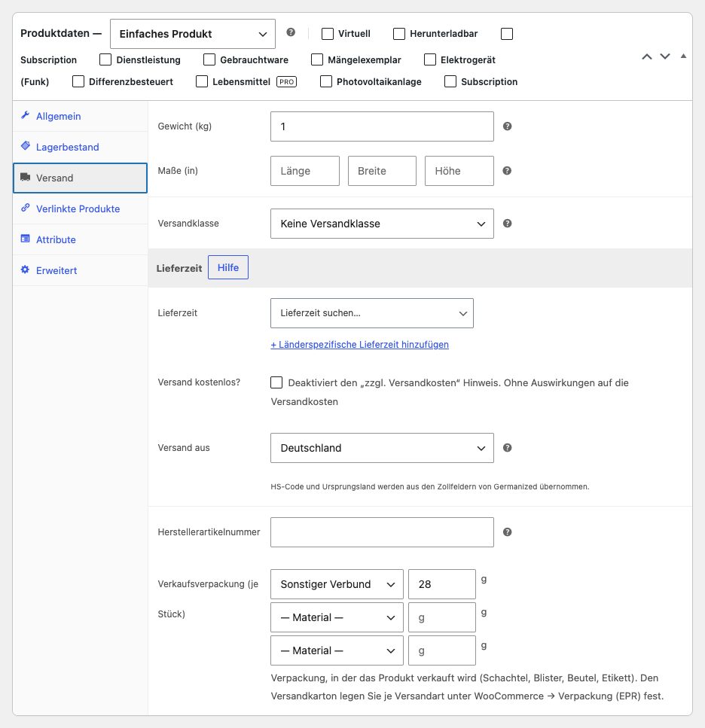The width and height of the screenshot is (705, 728).
Task: Enable the Virtuell checkbox
Action: point(328,34)
